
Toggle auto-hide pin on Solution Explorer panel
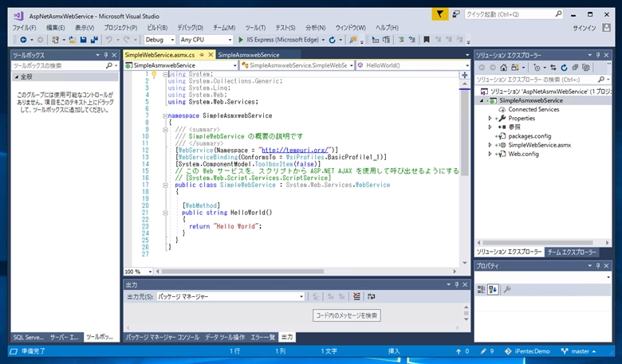pyautogui.click(x=598, y=55)
